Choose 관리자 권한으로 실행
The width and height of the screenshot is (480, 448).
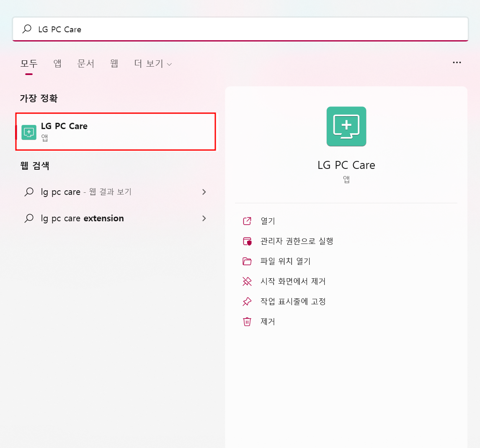point(297,241)
